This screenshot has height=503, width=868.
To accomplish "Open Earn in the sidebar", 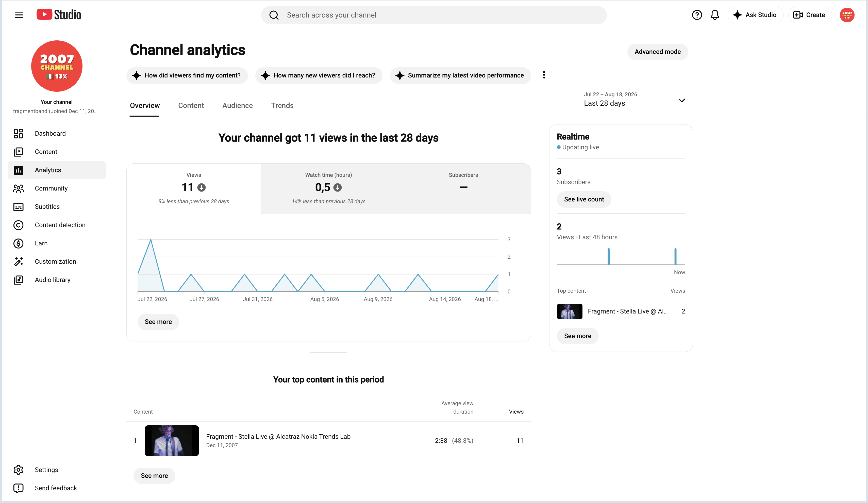I will click(41, 243).
